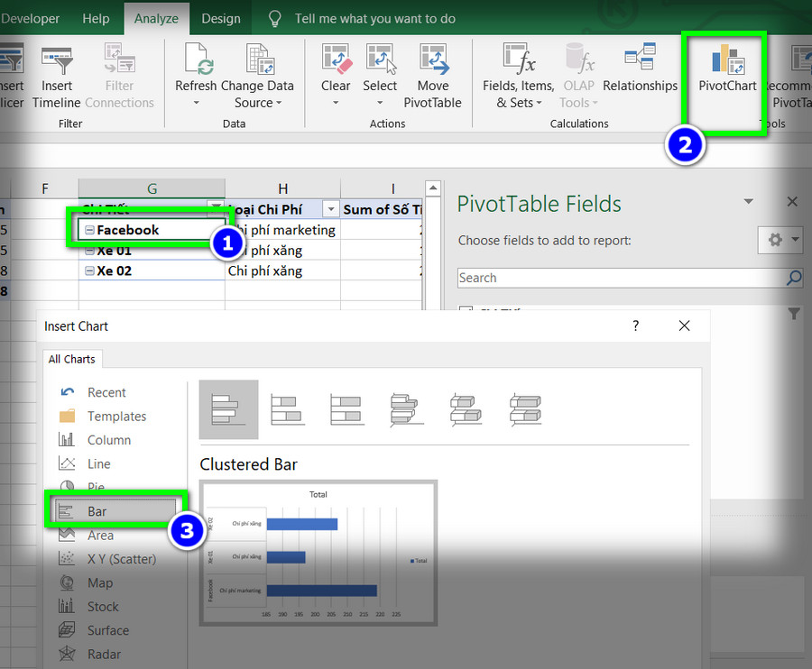Screen dimensions: 812x669
Task: Switch to the Developer ribbon tab
Action: click(30, 19)
